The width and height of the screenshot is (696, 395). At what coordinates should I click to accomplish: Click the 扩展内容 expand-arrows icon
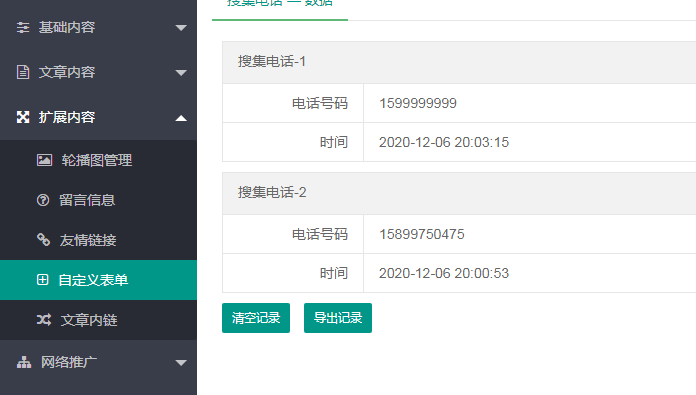[x=23, y=117]
